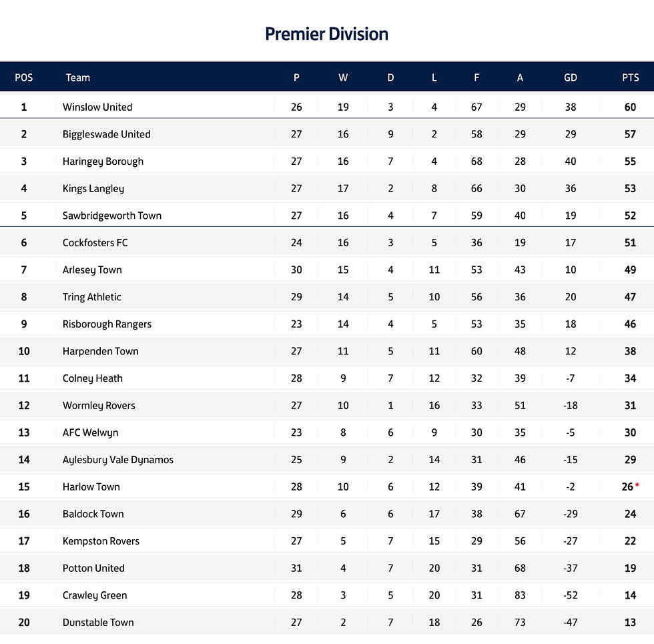The image size is (654, 644).
Task: Click the POS column header
Action: (x=24, y=77)
